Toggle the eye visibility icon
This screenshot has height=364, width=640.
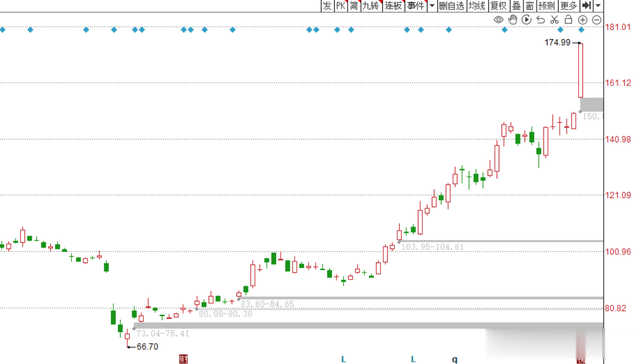498,20
